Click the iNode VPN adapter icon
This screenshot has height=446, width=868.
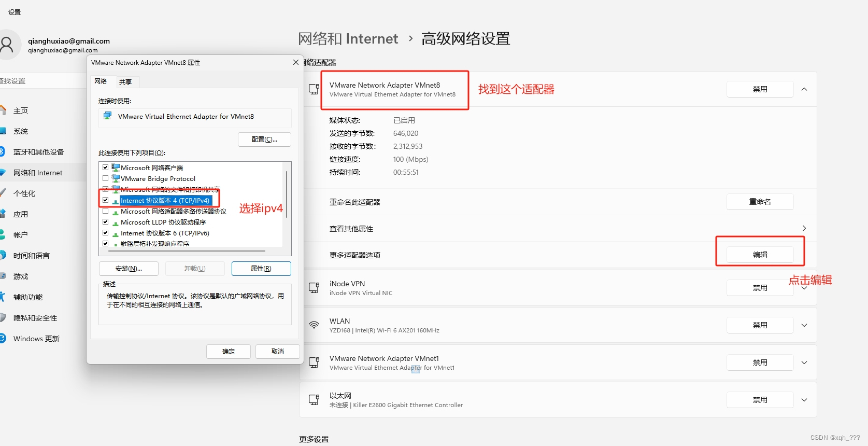click(314, 288)
